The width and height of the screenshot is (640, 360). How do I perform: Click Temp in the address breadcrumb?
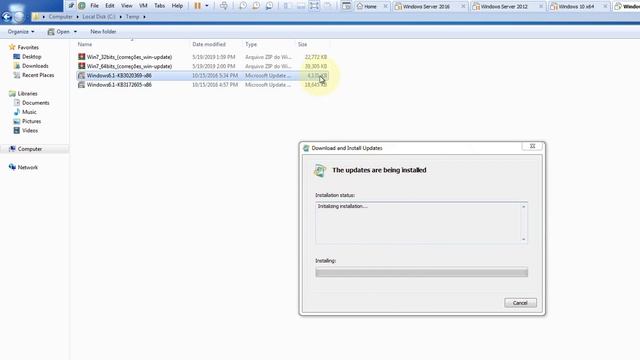tap(132, 17)
